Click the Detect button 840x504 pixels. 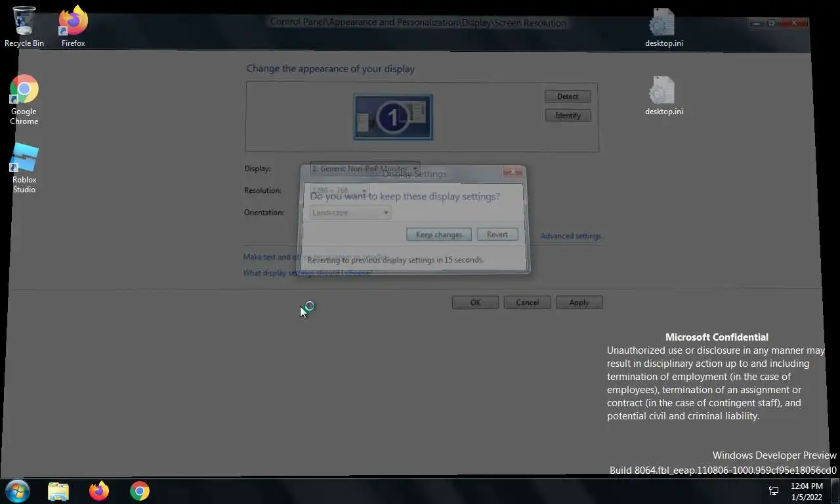pos(568,96)
